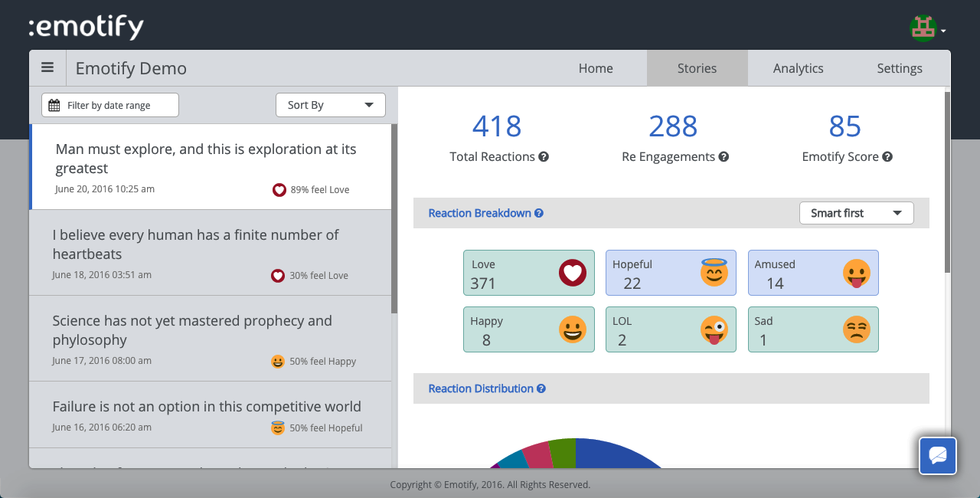Click the Love heart reaction emoji
Image resolution: width=980 pixels, height=498 pixels.
pos(572,273)
